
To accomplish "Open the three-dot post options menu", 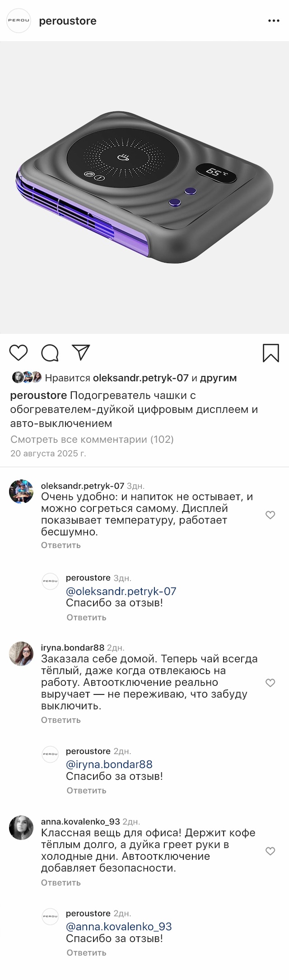I will pyautogui.click(x=274, y=21).
